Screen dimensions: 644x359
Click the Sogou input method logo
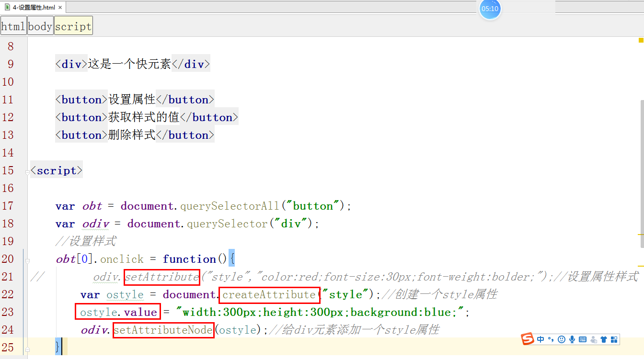[x=528, y=339]
